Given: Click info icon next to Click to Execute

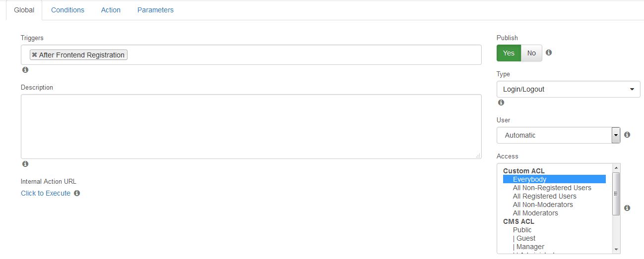Looking at the screenshot, I should tap(77, 193).
